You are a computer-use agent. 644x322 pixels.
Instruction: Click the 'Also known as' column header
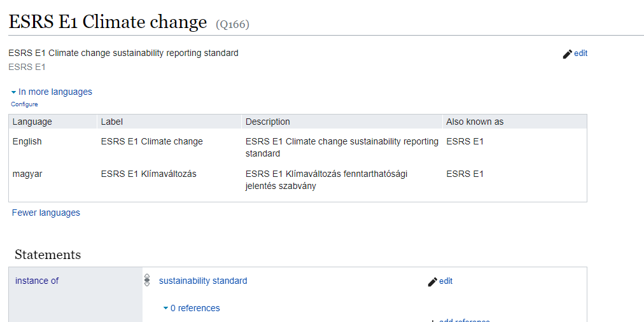[x=475, y=122]
